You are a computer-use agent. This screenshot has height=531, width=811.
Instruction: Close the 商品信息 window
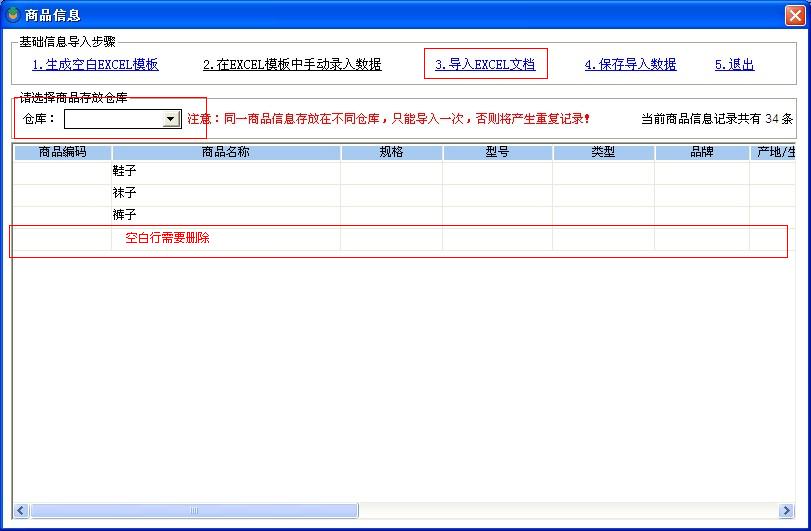click(795, 16)
